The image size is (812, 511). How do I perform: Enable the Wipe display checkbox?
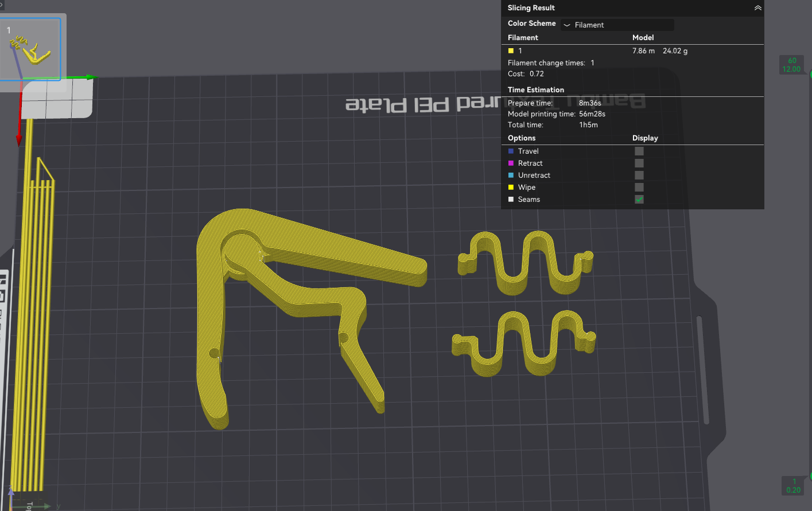coord(639,188)
